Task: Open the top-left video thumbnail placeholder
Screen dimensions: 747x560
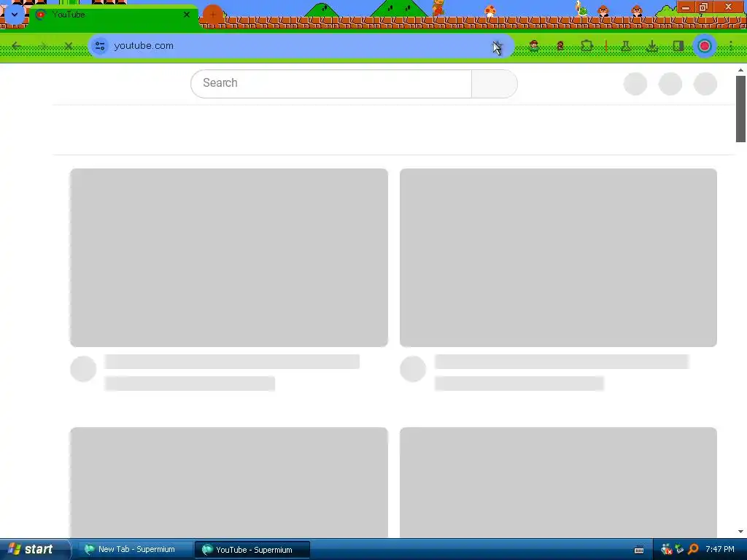Action: 228,257
